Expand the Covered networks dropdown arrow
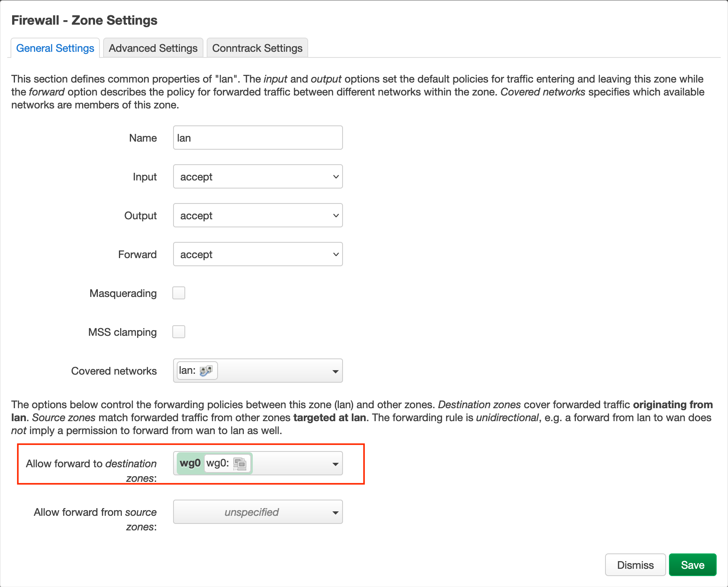The image size is (728, 587). tap(335, 371)
